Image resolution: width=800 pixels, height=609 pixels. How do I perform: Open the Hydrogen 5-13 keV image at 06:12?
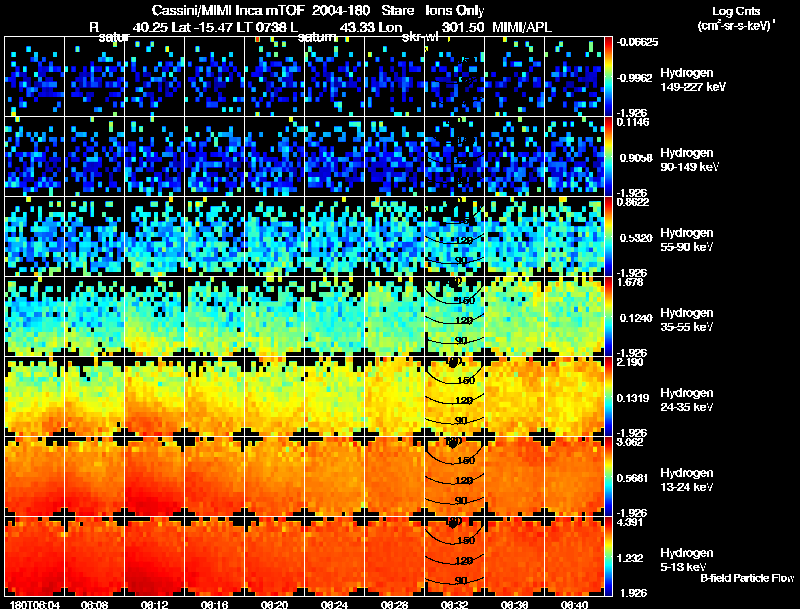(x=155, y=557)
